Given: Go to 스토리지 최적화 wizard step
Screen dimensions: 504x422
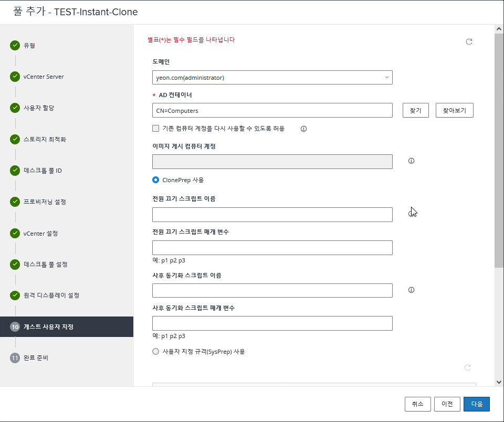Looking at the screenshot, I should [45, 139].
